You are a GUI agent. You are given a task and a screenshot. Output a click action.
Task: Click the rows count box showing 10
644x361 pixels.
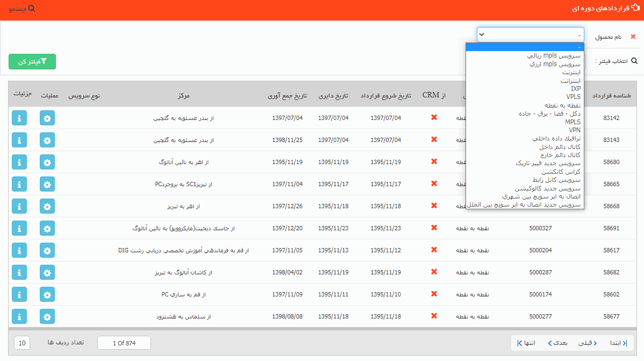pyautogui.click(x=22, y=343)
